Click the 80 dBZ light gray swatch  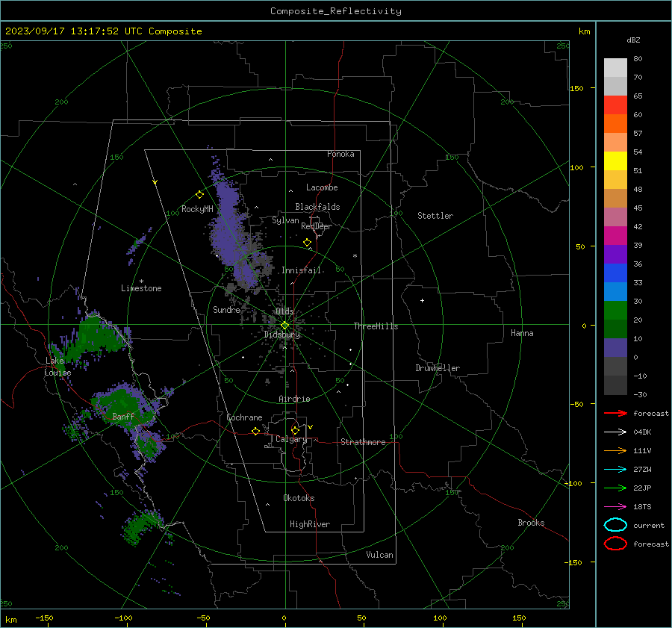coord(615,67)
